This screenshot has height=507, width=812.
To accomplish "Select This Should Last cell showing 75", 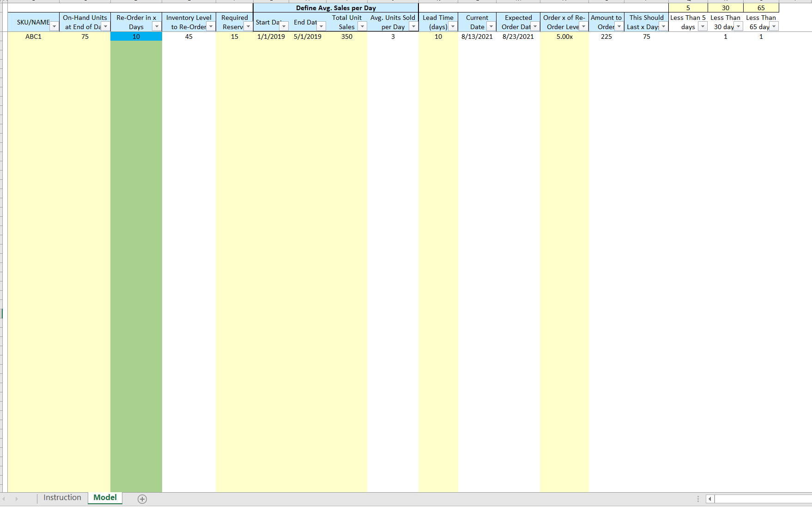I will 647,37.
